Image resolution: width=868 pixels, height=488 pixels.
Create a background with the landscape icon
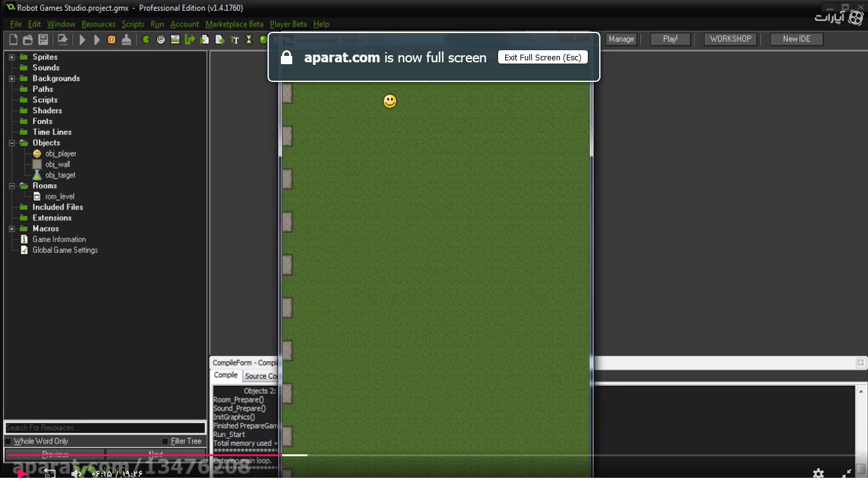point(175,39)
